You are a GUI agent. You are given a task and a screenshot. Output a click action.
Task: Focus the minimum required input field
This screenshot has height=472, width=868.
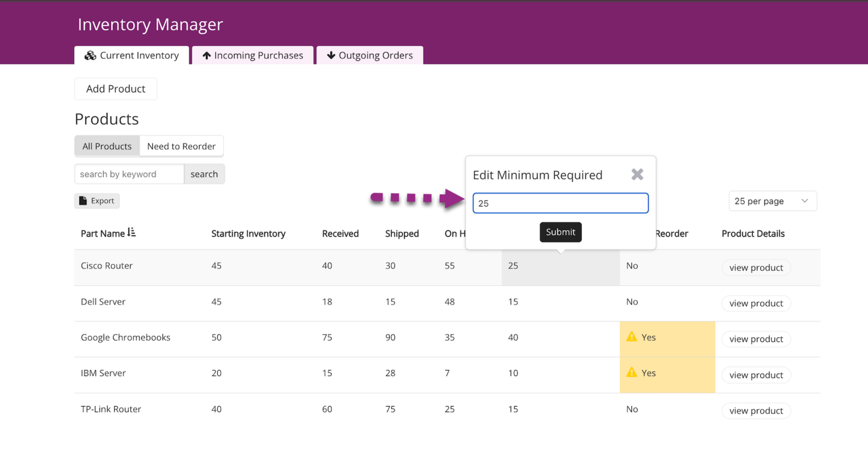point(560,203)
